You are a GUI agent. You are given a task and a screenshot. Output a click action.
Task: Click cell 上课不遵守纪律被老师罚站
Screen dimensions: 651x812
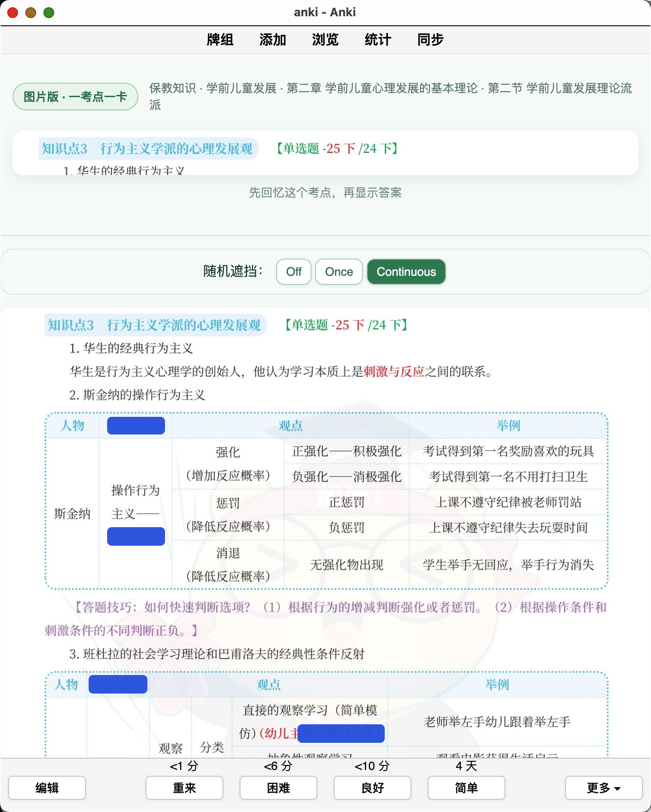(509, 502)
